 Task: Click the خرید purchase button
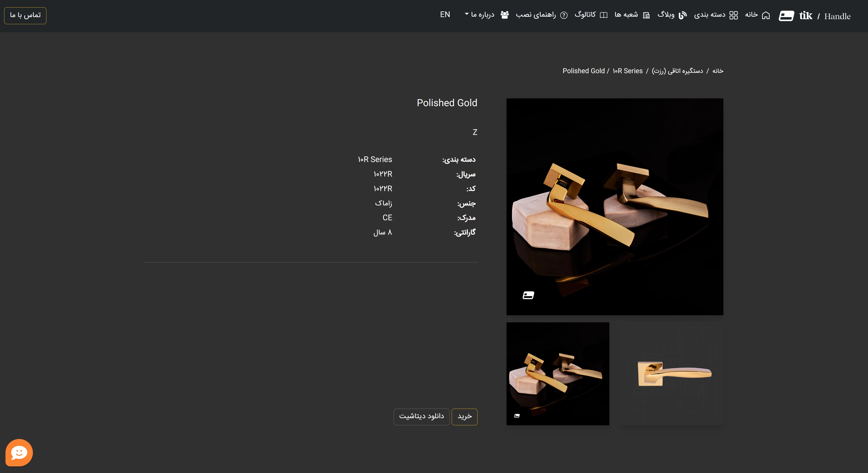click(464, 417)
